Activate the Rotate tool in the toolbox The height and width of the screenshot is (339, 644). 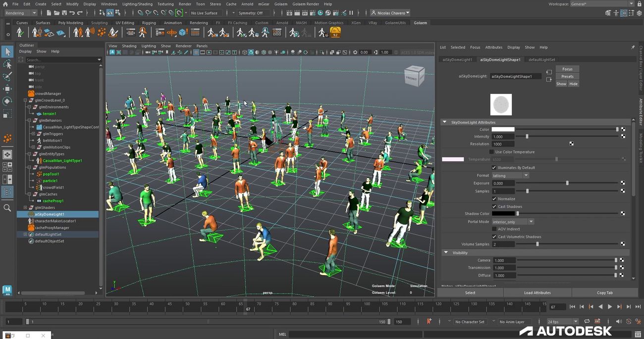coord(7,101)
